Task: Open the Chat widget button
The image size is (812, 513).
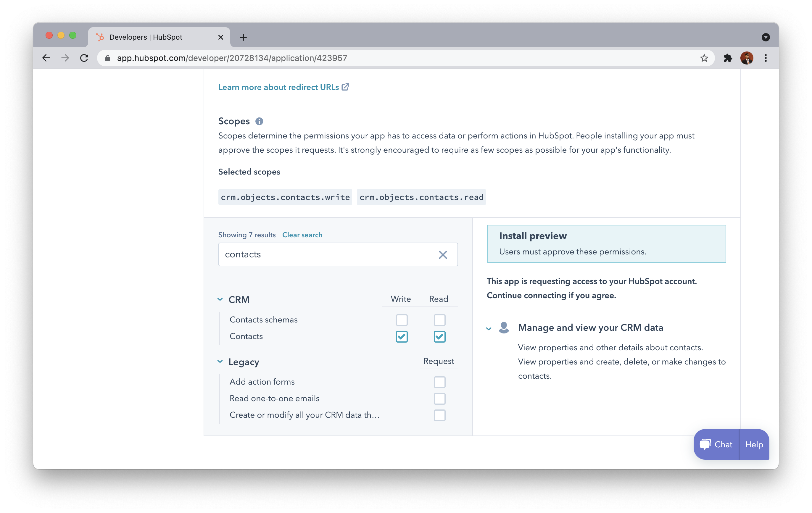Action: click(x=716, y=444)
